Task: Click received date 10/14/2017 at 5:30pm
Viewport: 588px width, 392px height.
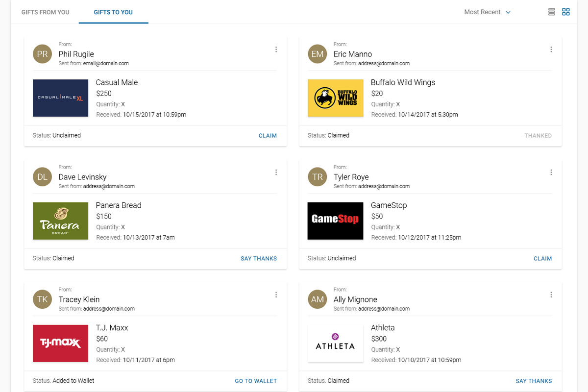Action: tap(428, 115)
